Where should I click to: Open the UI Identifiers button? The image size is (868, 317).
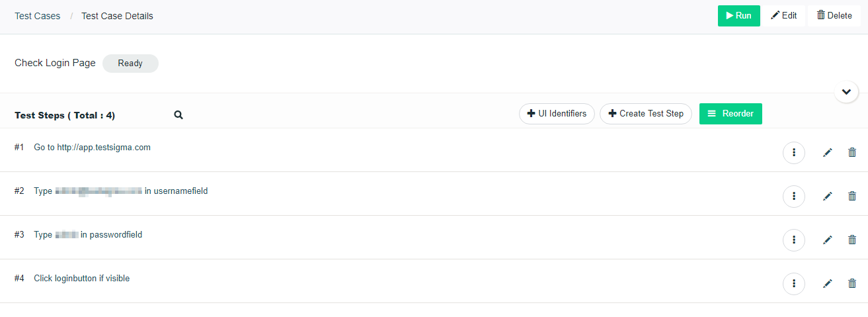557,114
